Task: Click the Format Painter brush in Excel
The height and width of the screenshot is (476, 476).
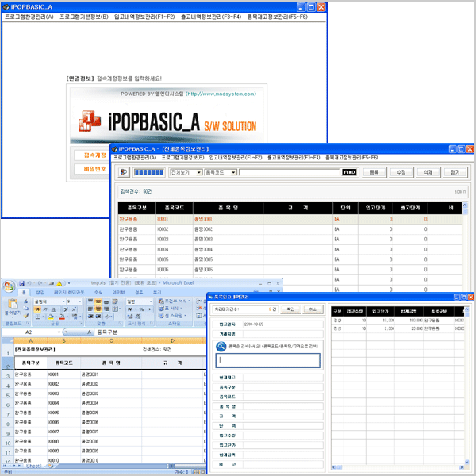Action: (x=26, y=316)
